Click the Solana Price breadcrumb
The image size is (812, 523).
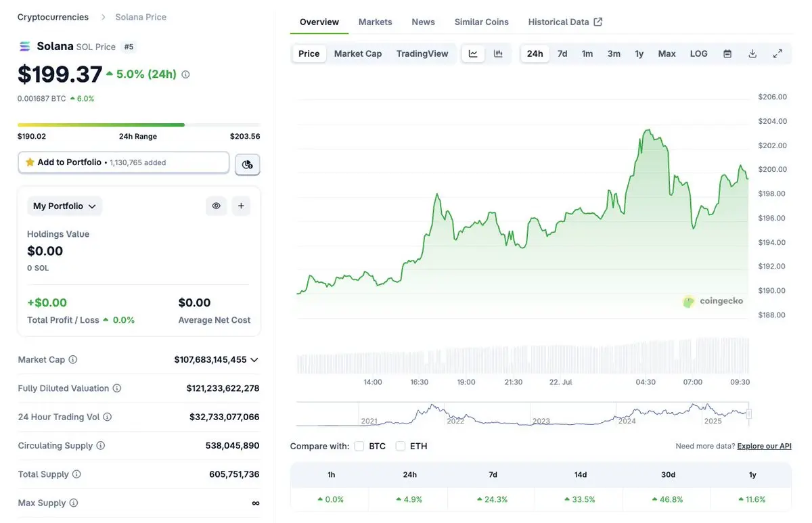[x=141, y=17]
